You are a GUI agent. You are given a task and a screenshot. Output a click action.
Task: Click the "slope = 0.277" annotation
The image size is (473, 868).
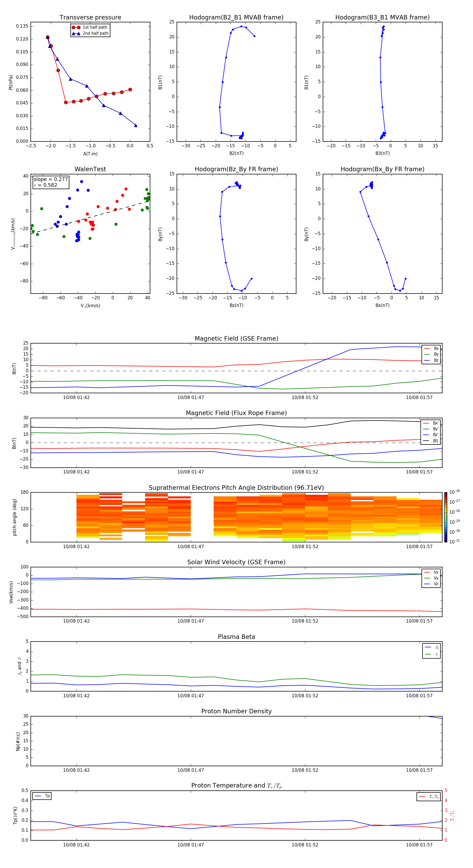[50, 179]
